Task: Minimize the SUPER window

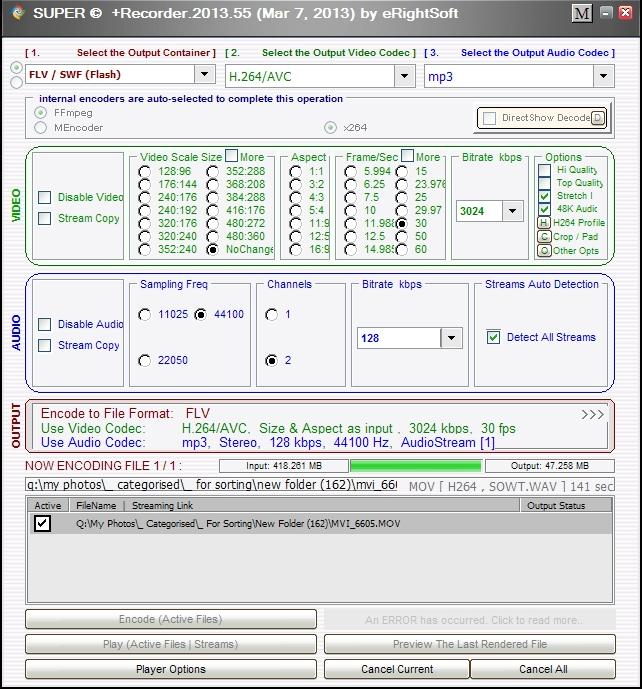Action: tap(606, 12)
